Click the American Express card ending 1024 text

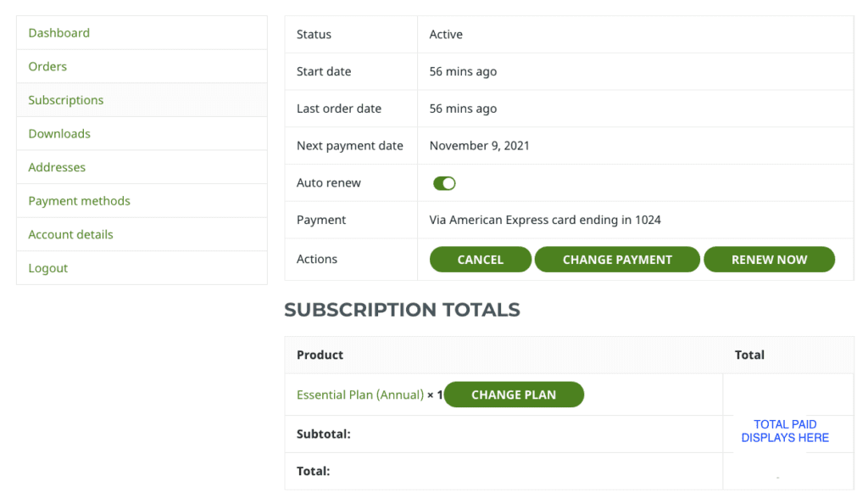coord(544,220)
